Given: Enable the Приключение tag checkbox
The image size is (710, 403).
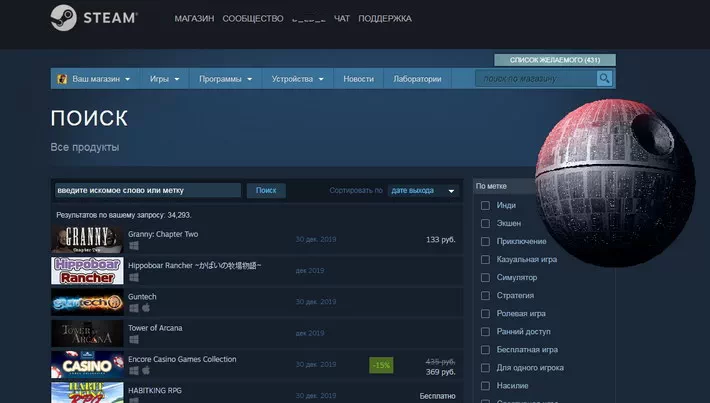Looking at the screenshot, I should (485, 242).
